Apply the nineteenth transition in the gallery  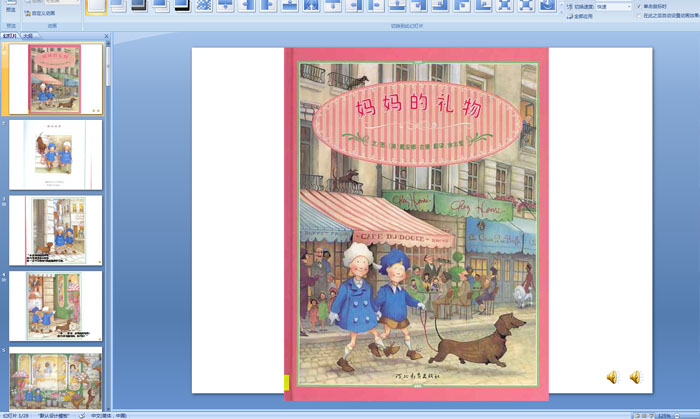point(482,6)
